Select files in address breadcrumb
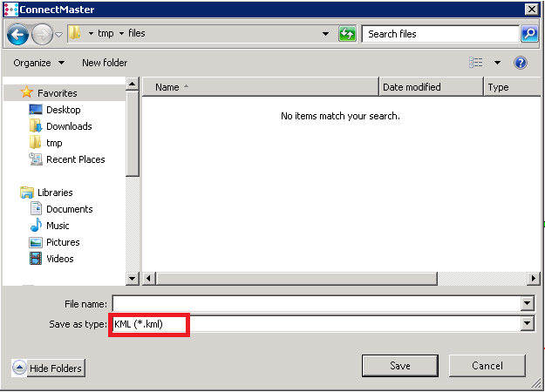This screenshot has height=392, width=545. tap(137, 33)
